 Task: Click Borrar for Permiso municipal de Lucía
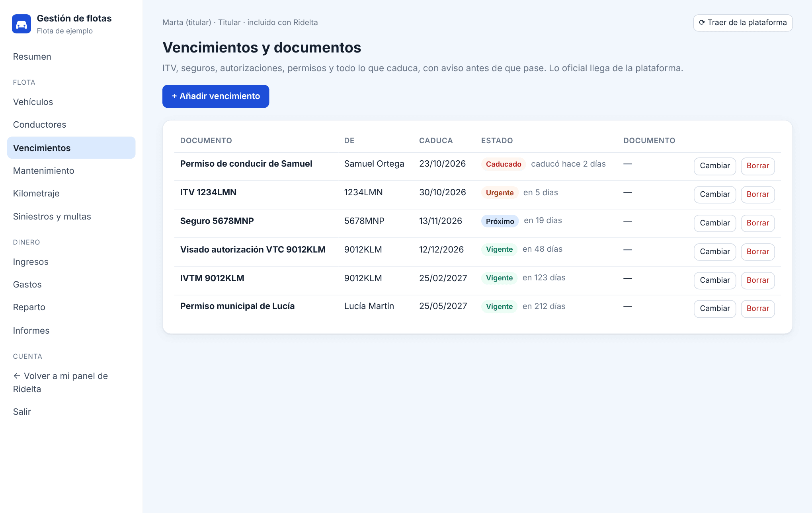758,309
